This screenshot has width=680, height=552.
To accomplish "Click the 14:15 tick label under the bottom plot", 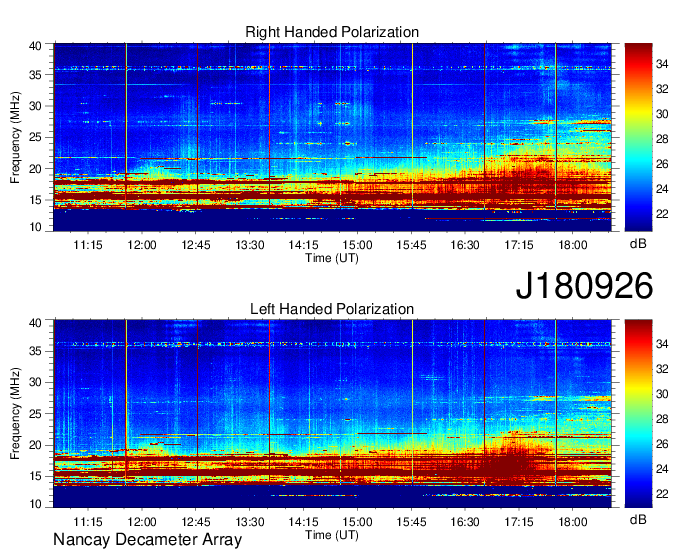I will pos(304,522).
